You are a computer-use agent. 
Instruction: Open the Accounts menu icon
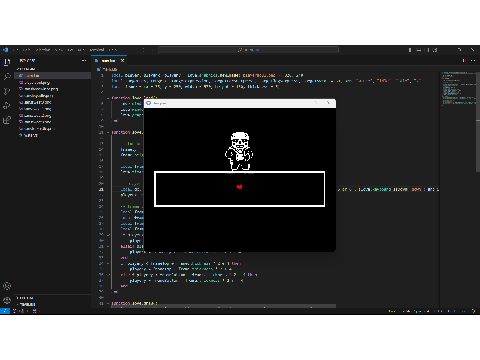[x=7, y=286]
